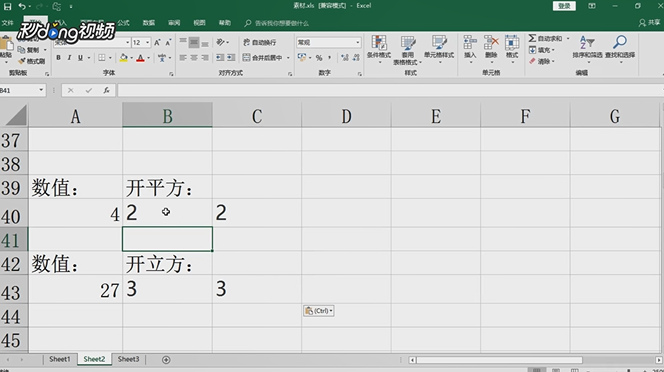
Task: Increase the decimal places
Action: (345, 58)
